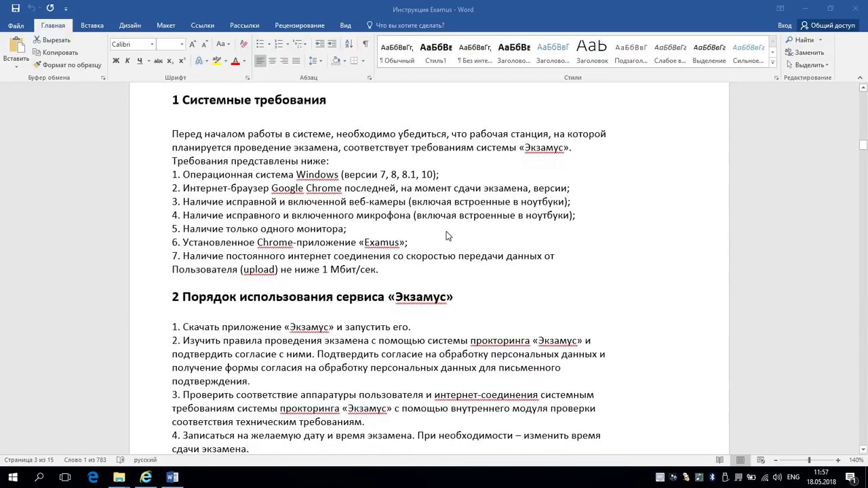Toggle bold Ж formatting
868x488 pixels.
click(116, 61)
